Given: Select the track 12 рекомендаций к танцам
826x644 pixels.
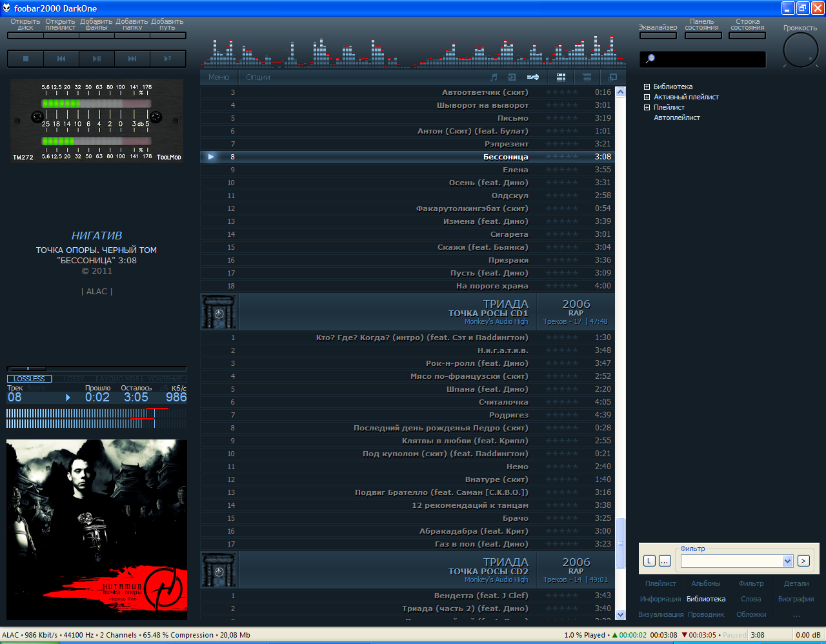Looking at the screenshot, I should click(408, 505).
